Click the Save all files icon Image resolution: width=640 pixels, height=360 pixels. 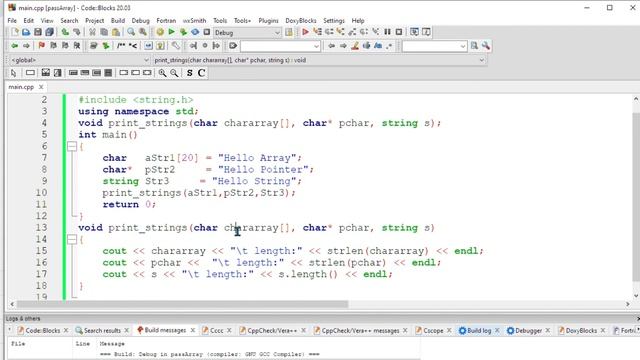point(49,32)
